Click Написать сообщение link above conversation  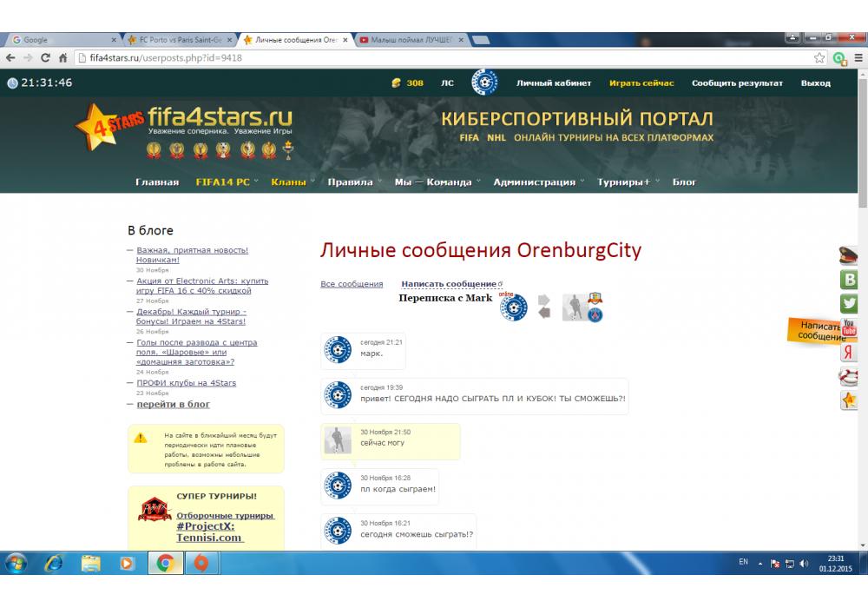449,283
